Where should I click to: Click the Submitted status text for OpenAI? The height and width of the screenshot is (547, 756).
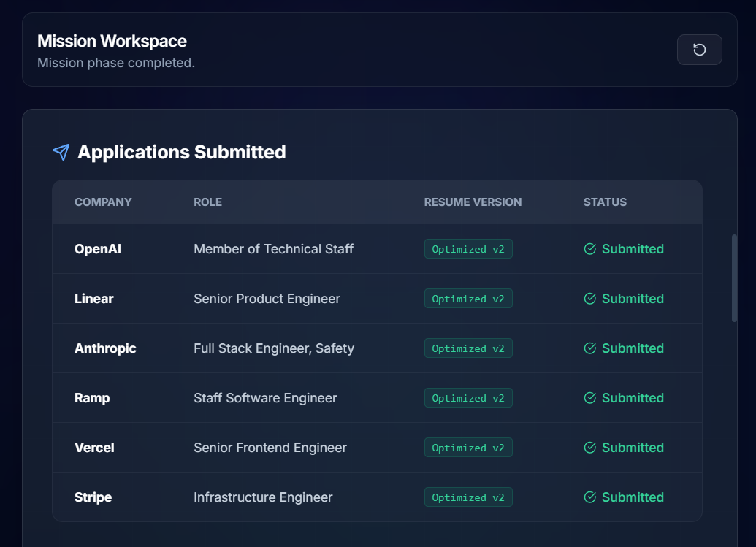[x=633, y=249]
